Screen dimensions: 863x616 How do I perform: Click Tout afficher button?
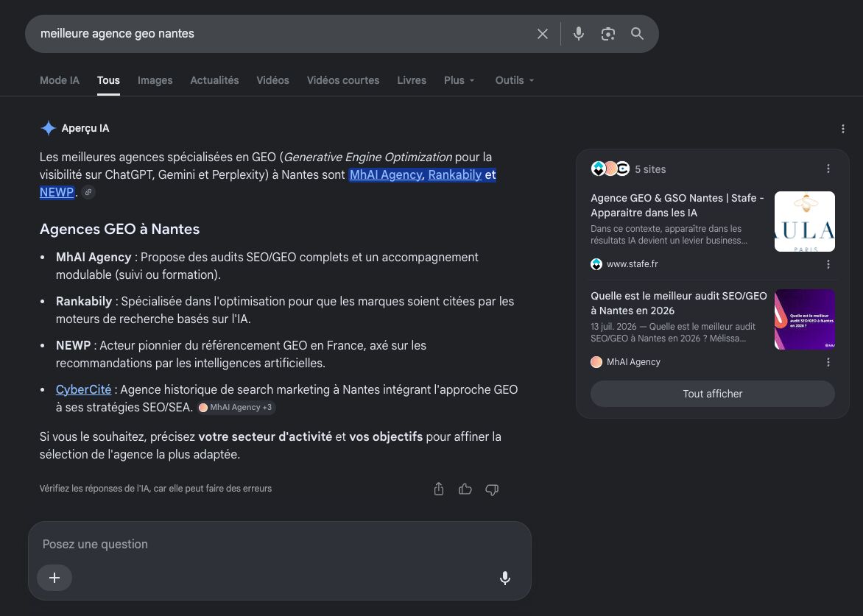point(712,394)
